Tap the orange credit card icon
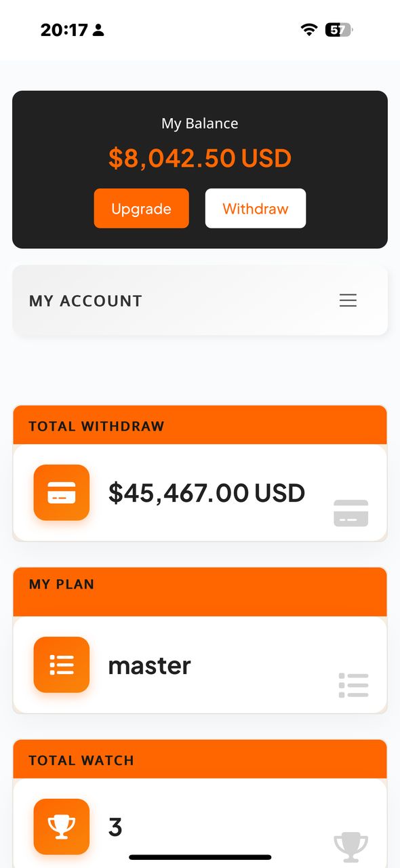The height and width of the screenshot is (868, 400). [x=62, y=492]
